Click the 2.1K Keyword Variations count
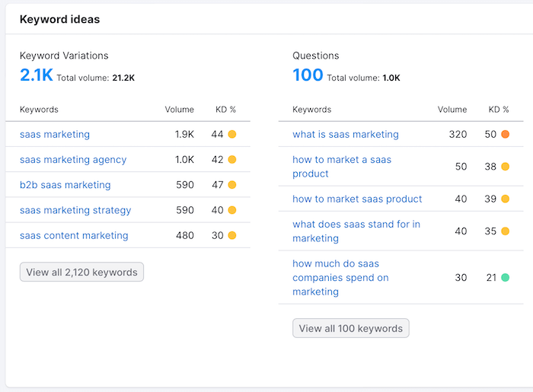This screenshot has height=392, width=533. [x=37, y=75]
